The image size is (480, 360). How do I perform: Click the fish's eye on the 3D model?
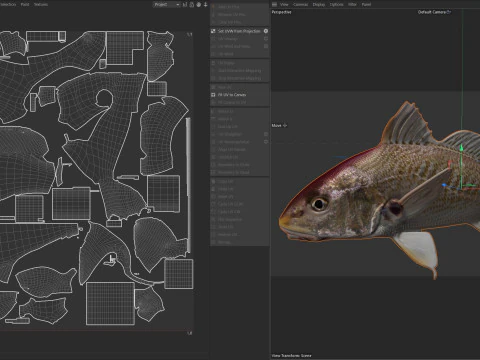(x=319, y=203)
